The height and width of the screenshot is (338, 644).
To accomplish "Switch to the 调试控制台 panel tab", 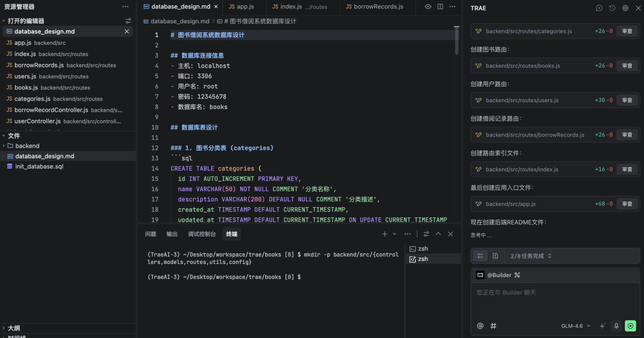I will click(x=202, y=234).
